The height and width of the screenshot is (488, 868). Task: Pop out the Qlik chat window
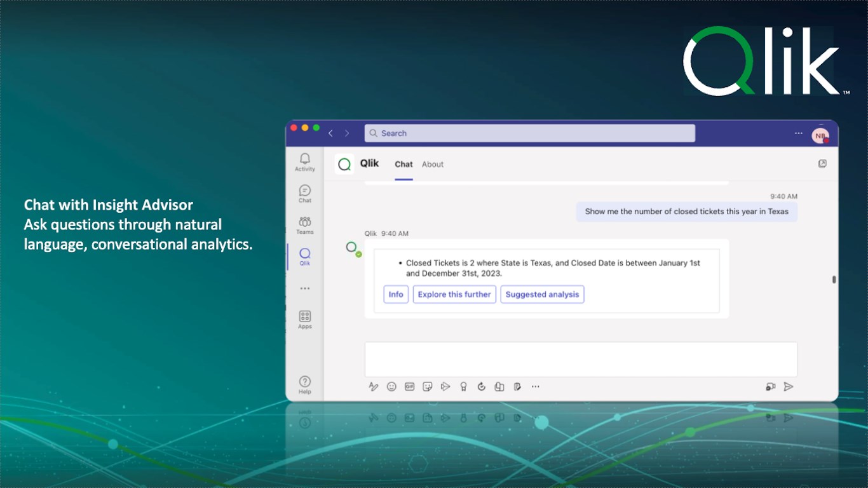pos(822,163)
